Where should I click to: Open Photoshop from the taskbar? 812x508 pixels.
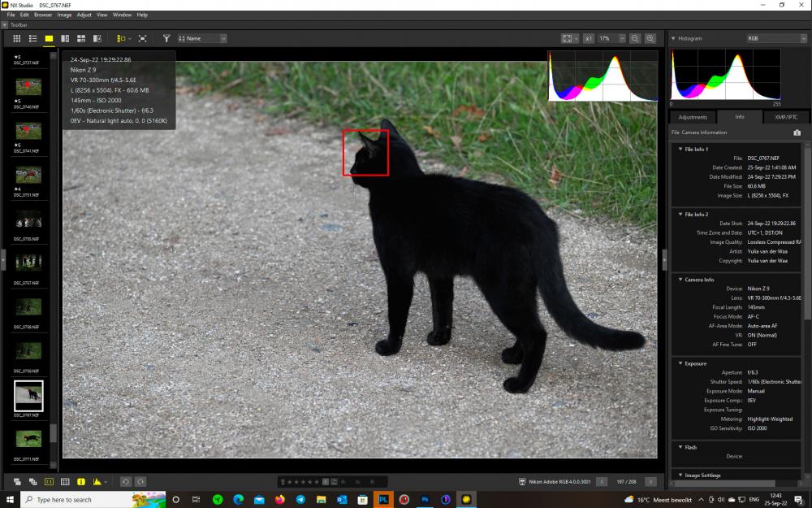click(425, 500)
